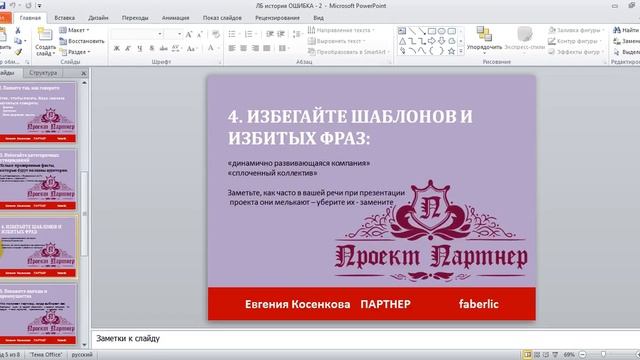Open the Показ слайдов ribbon tab
The height and width of the screenshot is (360, 640).
click(222, 18)
